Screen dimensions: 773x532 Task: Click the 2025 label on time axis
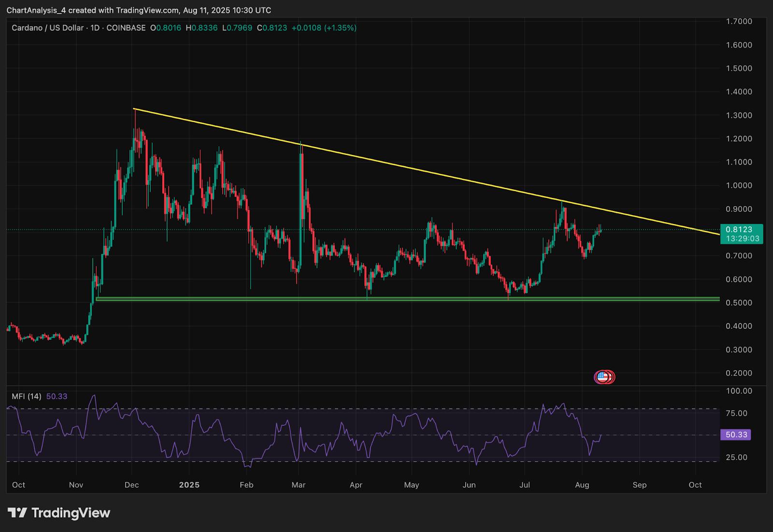click(x=189, y=485)
